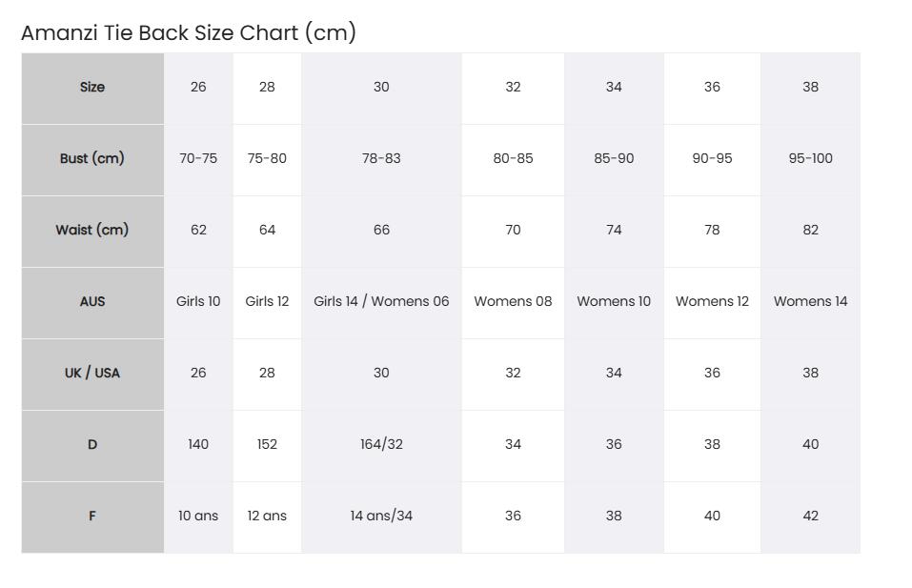Viewport: 912px width, 588px height.
Task: Select the Size row header cell
Action: pyautogui.click(x=92, y=88)
